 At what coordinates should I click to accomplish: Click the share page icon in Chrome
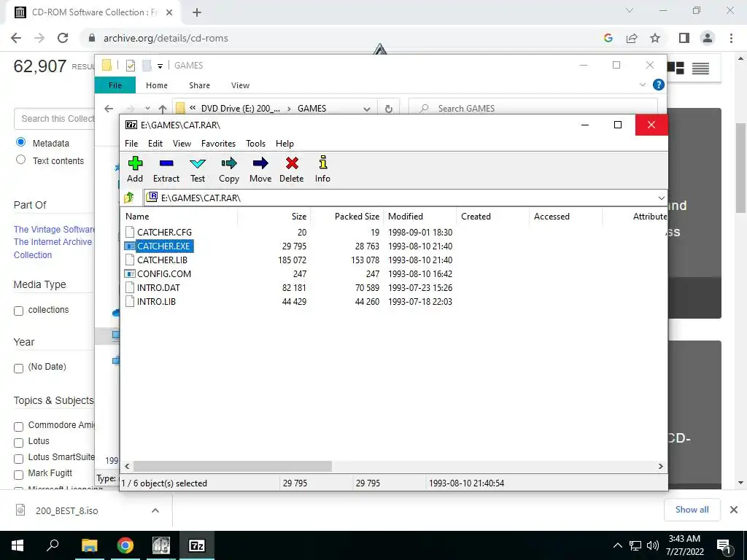[632, 38]
